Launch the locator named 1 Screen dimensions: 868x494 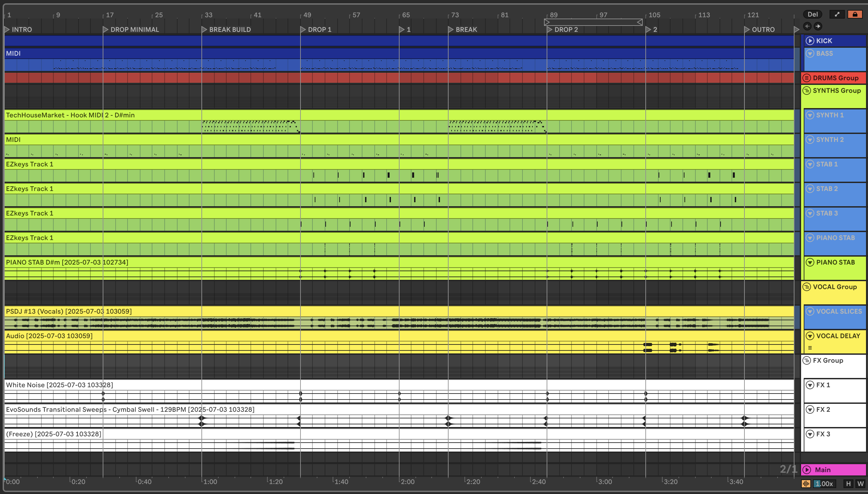pos(402,30)
